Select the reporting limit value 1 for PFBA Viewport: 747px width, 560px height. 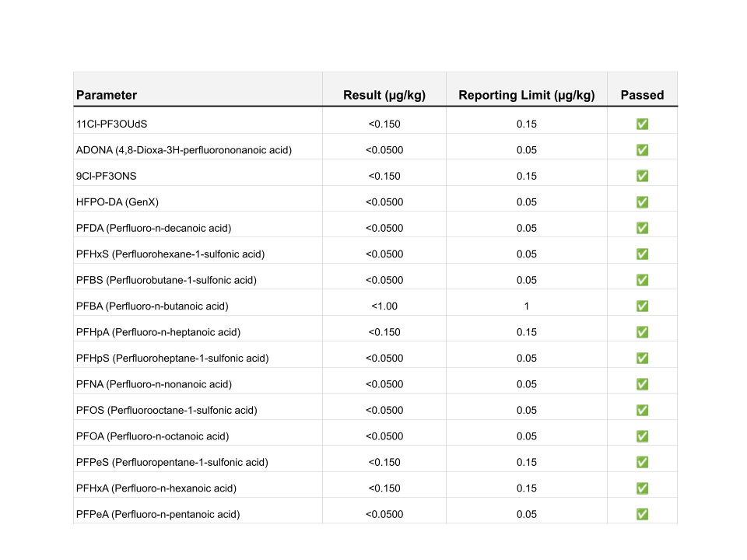(x=527, y=306)
